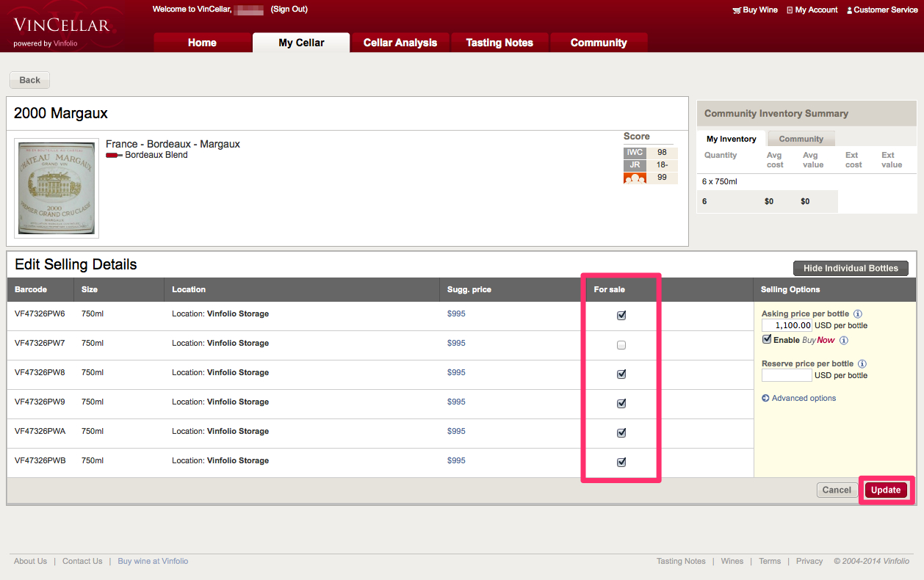Select the My Cellar tab
The height and width of the screenshot is (580, 924).
tap(301, 43)
